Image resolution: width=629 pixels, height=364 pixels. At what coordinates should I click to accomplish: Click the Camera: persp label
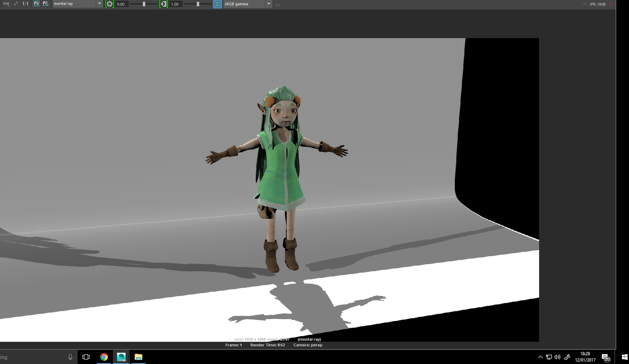308,345
